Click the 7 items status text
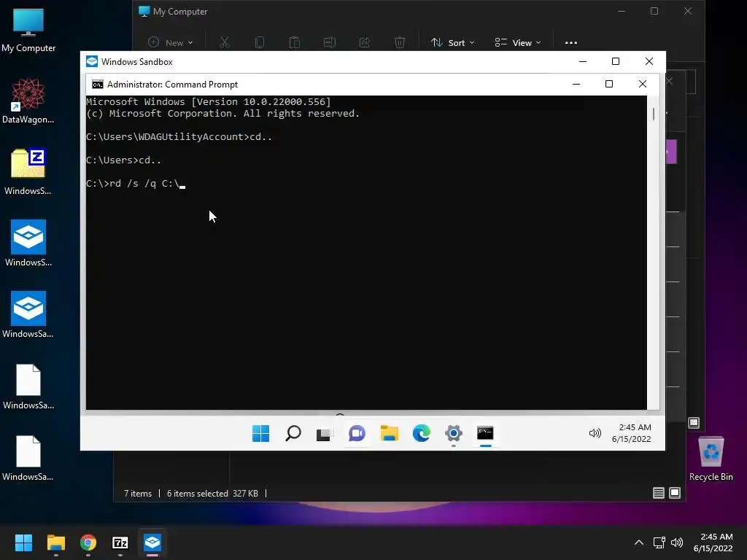Screen dimensions: 747x560 [x=138, y=494]
